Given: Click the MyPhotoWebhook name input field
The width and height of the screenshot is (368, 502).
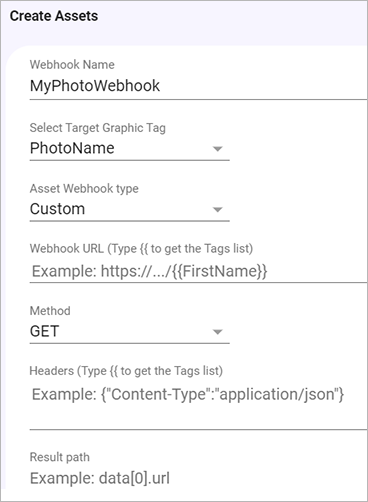Looking at the screenshot, I should [199, 86].
